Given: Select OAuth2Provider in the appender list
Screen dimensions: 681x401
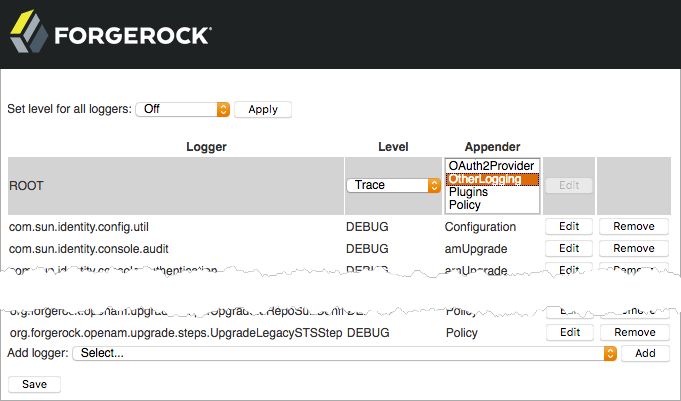Looking at the screenshot, I should pos(492,166).
